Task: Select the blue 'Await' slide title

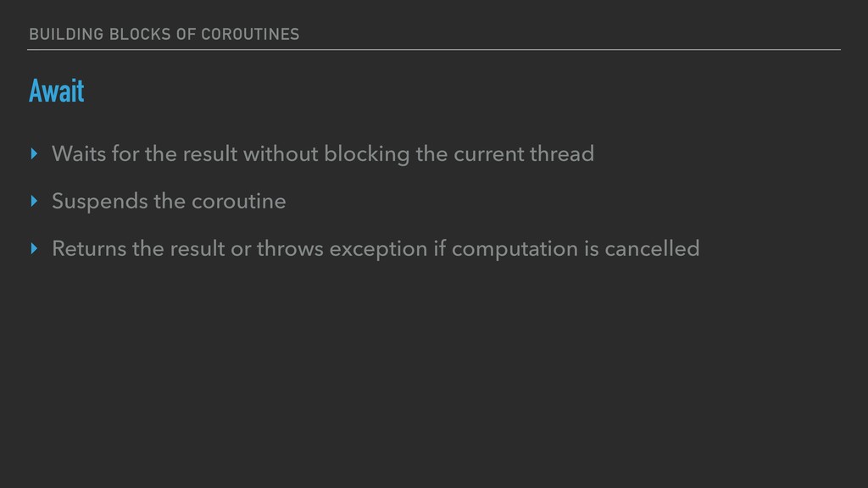Action: pyautogui.click(x=57, y=91)
